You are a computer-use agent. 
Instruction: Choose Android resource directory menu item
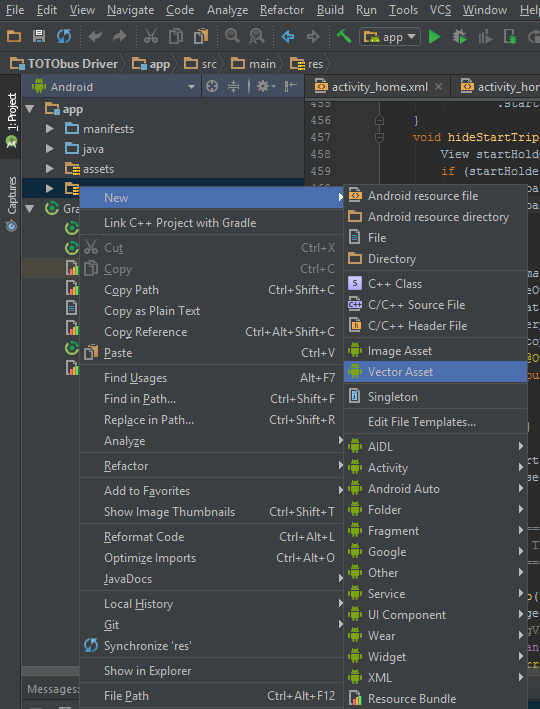[435, 217]
